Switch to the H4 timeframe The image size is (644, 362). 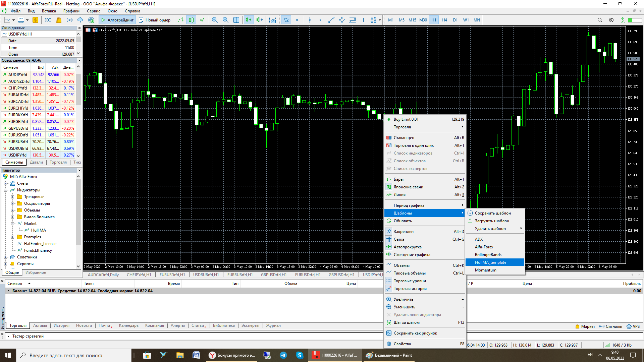coord(444,20)
